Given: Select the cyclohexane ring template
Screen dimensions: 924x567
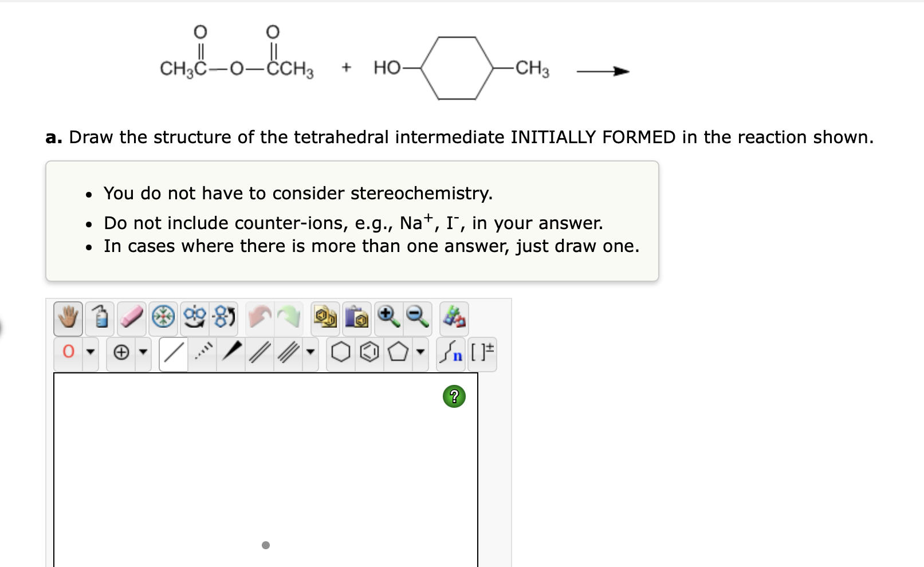Looking at the screenshot, I should point(342,353).
